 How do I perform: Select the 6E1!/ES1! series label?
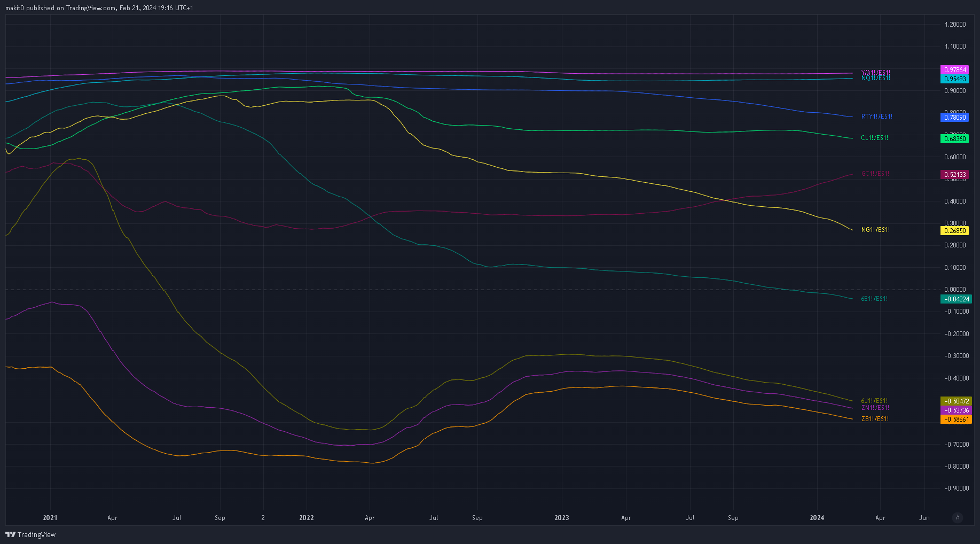(x=874, y=299)
